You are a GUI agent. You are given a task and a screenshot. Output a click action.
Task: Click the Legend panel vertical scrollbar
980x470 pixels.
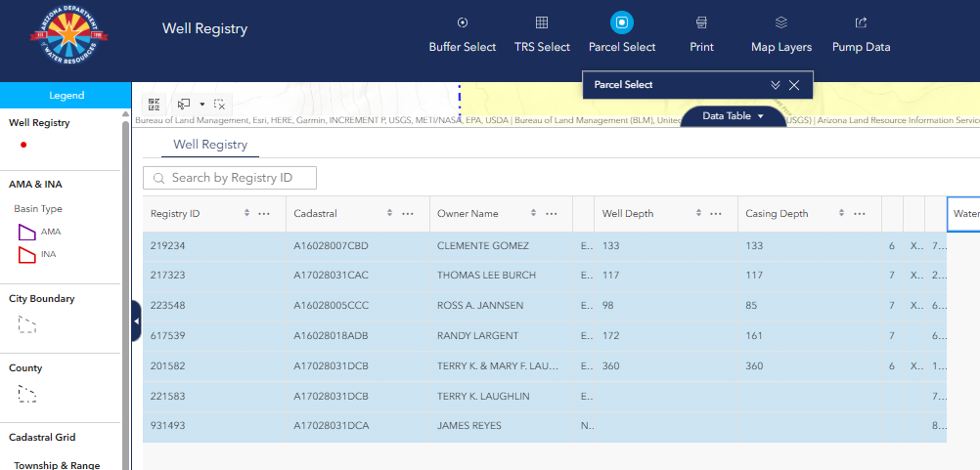(x=124, y=293)
